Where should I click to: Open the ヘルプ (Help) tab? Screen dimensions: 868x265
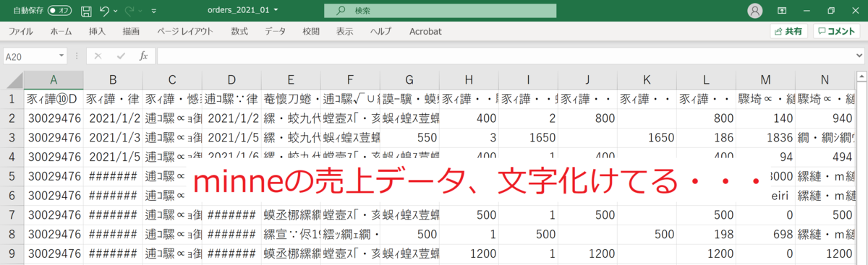point(380,32)
